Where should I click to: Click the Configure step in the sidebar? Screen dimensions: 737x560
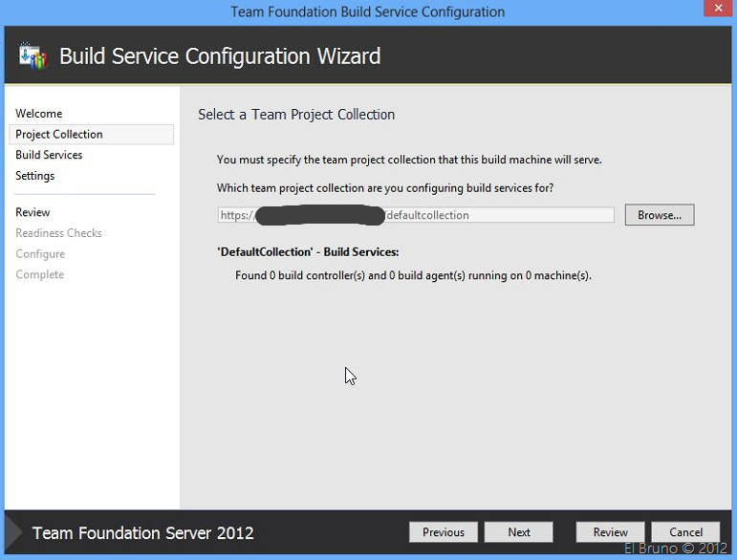(40, 254)
